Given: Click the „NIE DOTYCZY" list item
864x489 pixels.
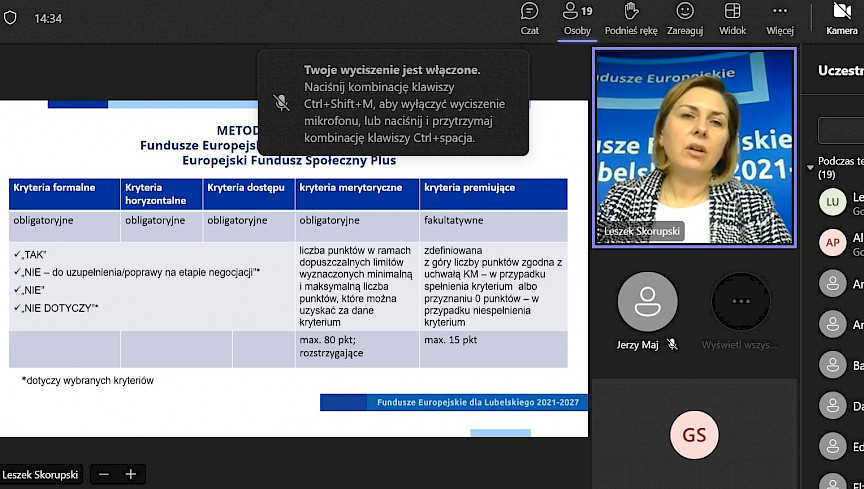Looking at the screenshot, I should [x=56, y=308].
